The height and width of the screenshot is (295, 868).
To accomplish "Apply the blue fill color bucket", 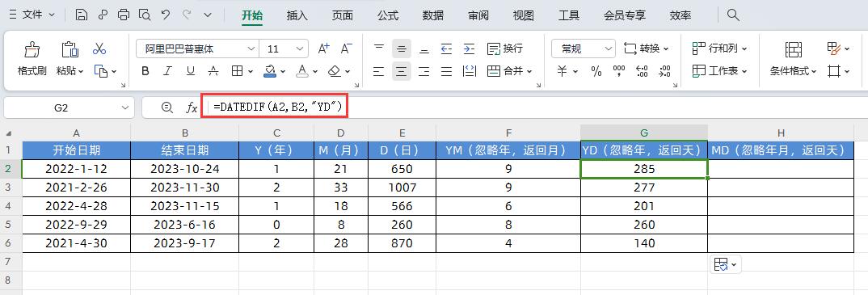I will point(270,71).
